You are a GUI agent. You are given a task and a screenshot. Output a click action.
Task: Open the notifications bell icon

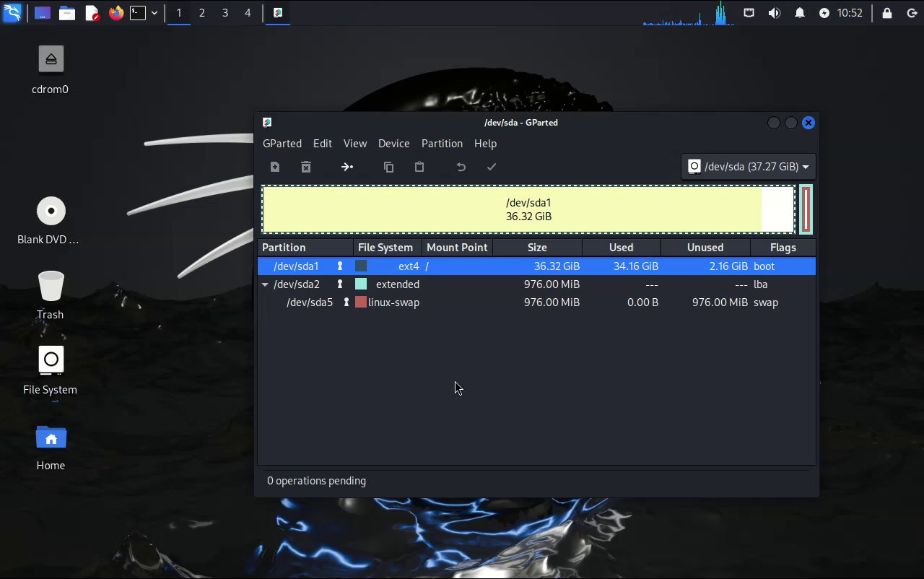click(800, 13)
